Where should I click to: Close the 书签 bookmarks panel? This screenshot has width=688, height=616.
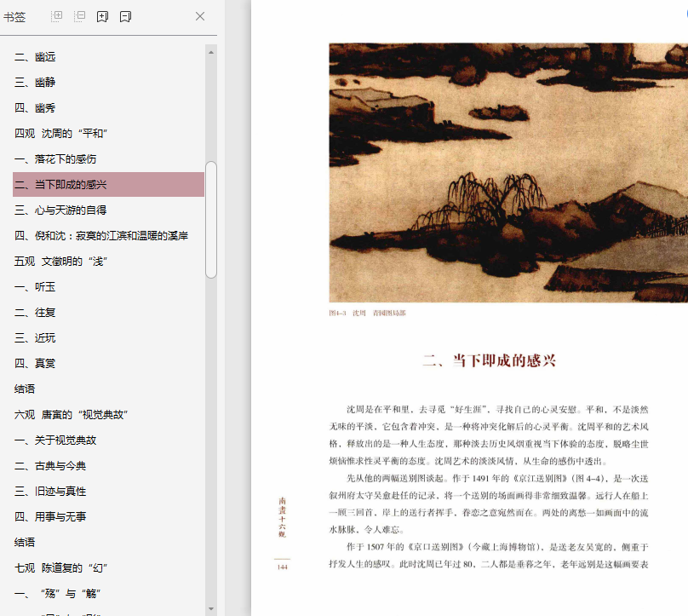pyautogui.click(x=200, y=16)
